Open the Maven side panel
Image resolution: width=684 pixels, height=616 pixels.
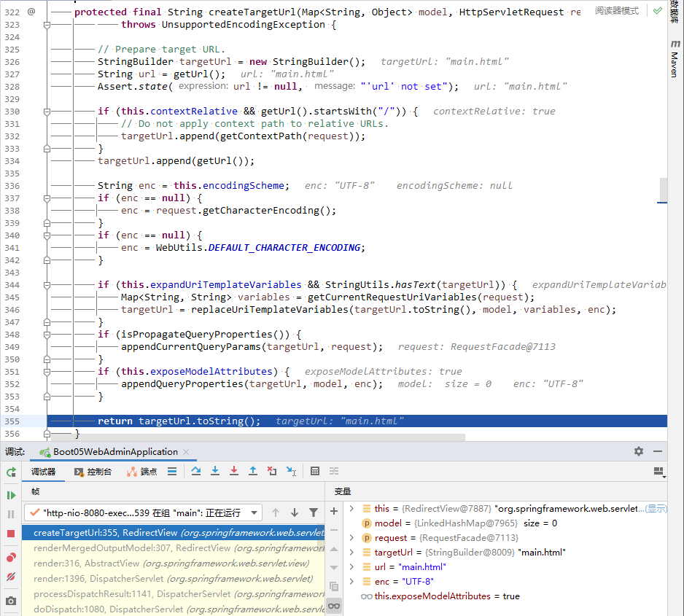(675, 59)
